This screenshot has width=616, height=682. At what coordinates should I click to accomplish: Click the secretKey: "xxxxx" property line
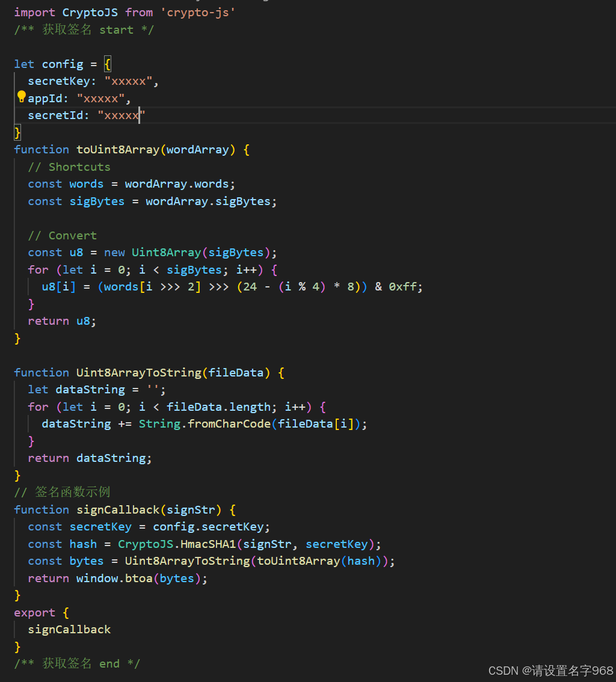pos(93,81)
